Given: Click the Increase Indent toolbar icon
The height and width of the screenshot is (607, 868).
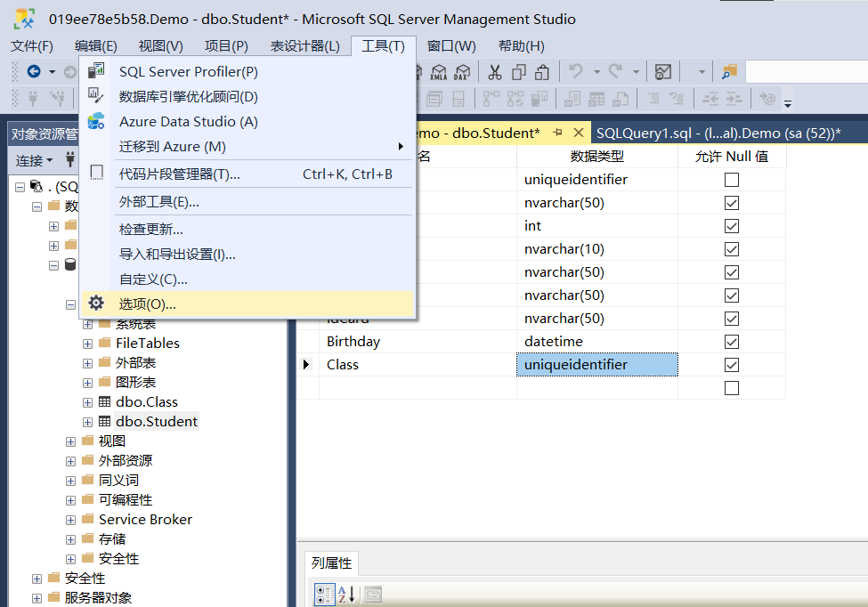Looking at the screenshot, I should click(x=734, y=99).
